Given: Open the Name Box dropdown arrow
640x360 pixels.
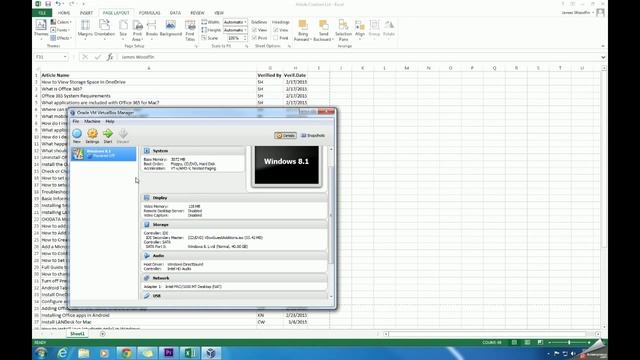Looking at the screenshot, I should [x=65, y=57].
